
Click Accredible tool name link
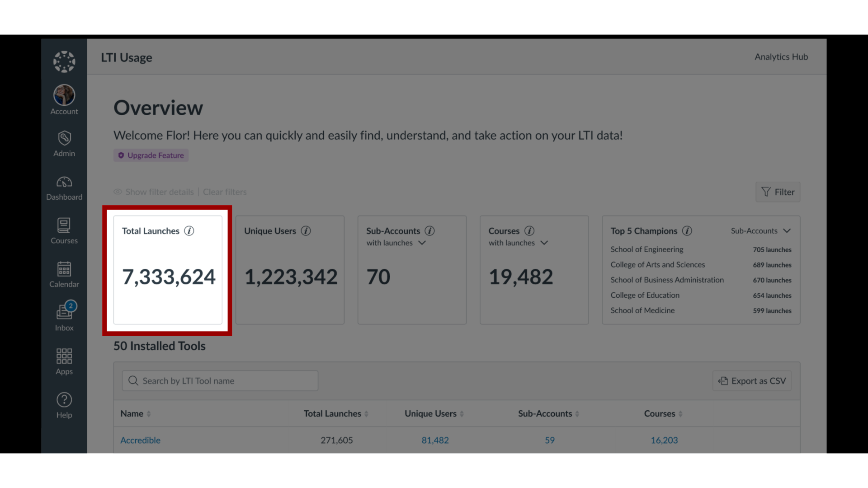[140, 440]
